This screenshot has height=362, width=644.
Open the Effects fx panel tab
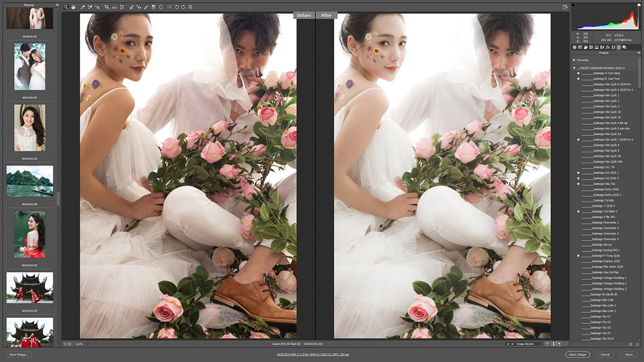coord(608,47)
